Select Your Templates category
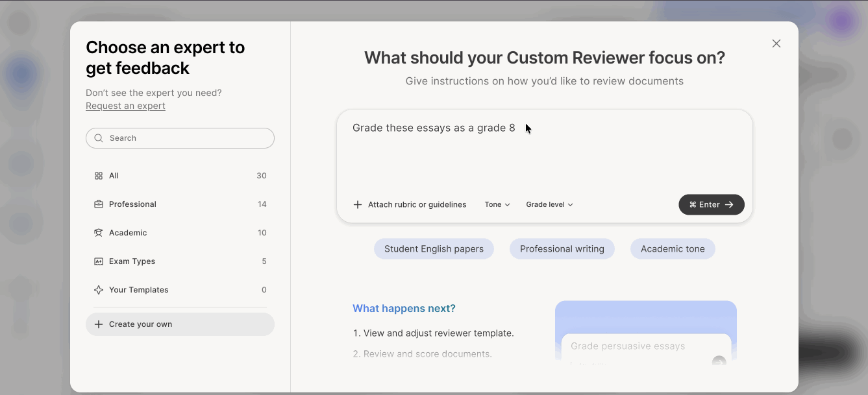Screen dimensions: 868x395 click(180, 290)
